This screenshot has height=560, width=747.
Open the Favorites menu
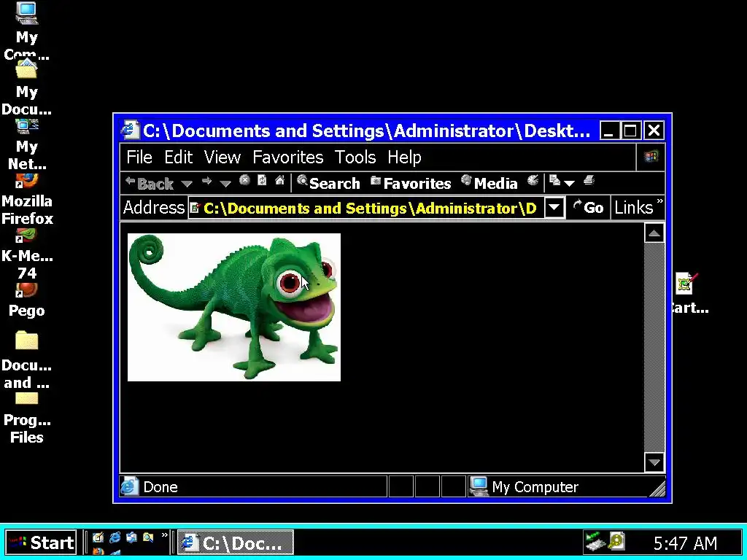287,157
